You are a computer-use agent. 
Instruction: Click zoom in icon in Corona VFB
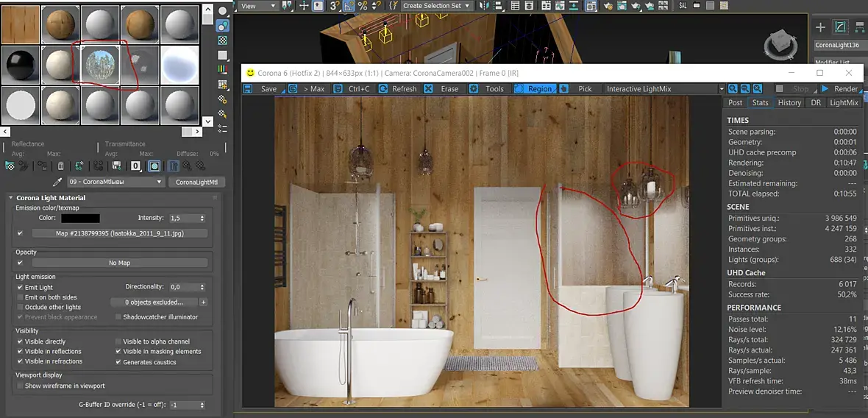733,88
